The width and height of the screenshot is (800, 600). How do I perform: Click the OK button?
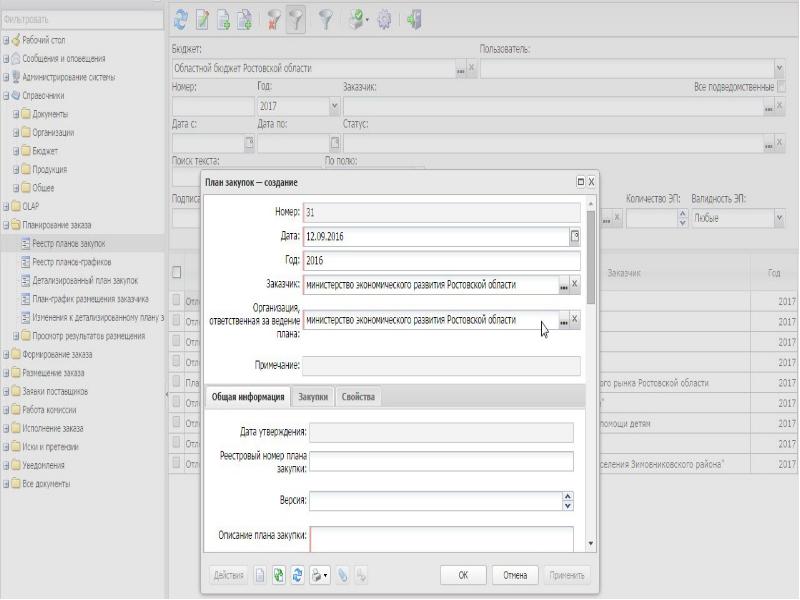[463, 575]
